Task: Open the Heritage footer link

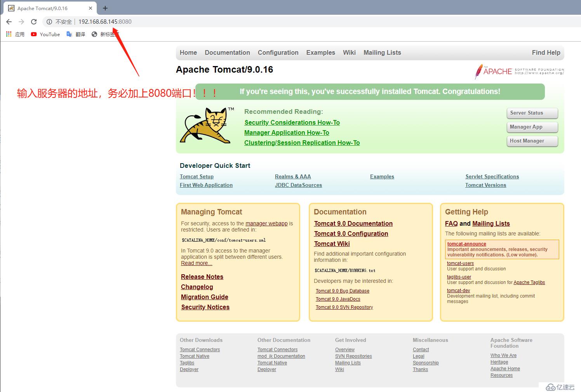Action: [x=499, y=362]
